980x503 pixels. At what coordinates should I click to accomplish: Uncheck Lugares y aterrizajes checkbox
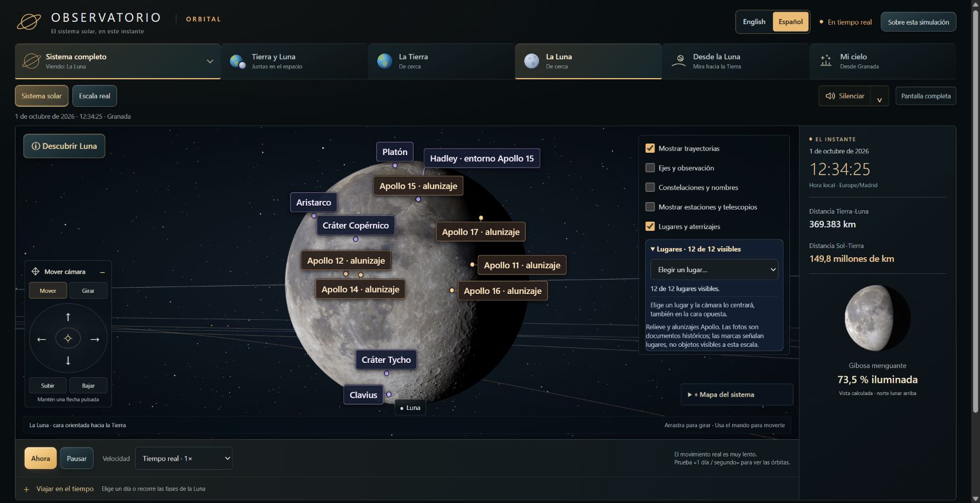650,226
